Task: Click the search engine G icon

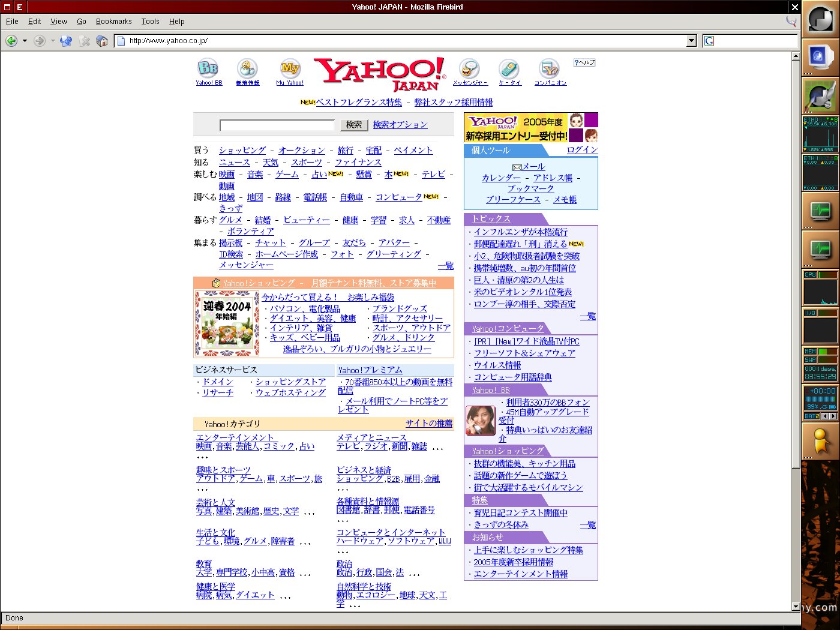Action: [x=709, y=41]
